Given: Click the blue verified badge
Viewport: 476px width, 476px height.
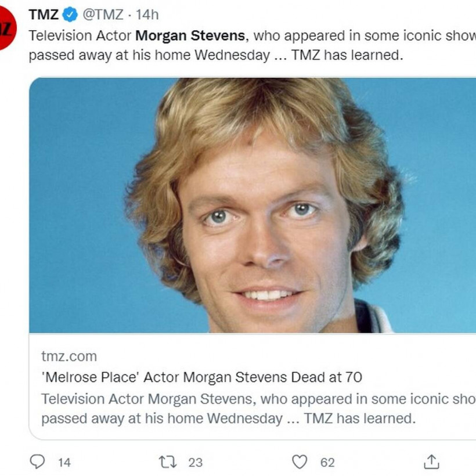Looking at the screenshot, I should point(70,15).
